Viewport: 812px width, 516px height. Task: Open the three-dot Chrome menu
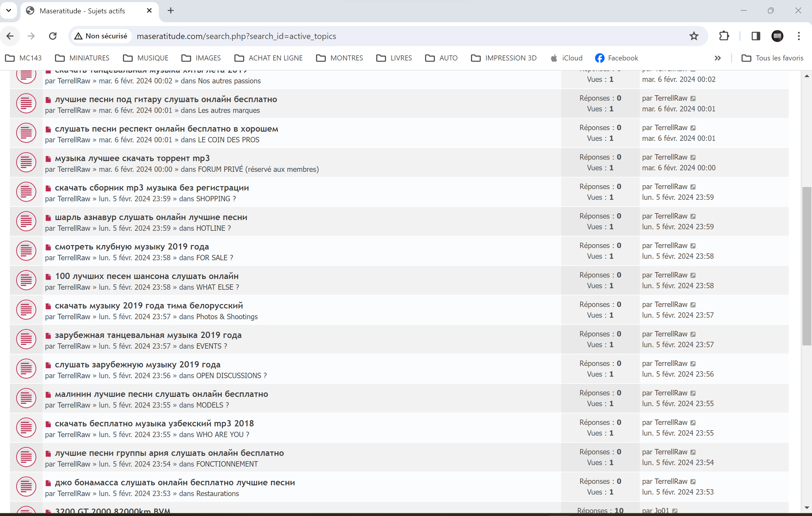[799, 36]
